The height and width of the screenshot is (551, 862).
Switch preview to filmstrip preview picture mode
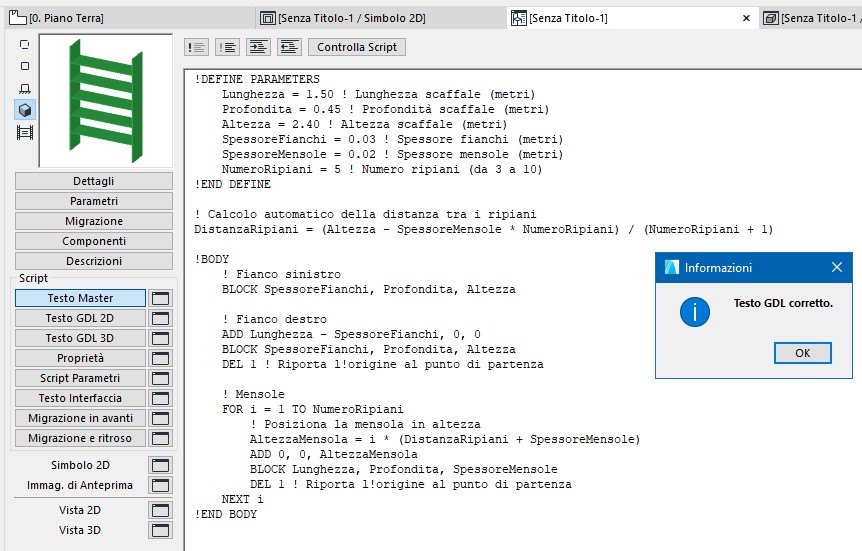[25, 132]
